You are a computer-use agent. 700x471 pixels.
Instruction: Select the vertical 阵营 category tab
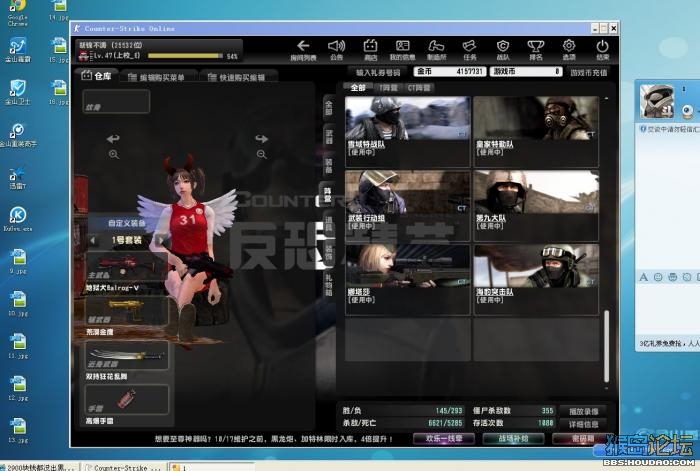[328, 195]
